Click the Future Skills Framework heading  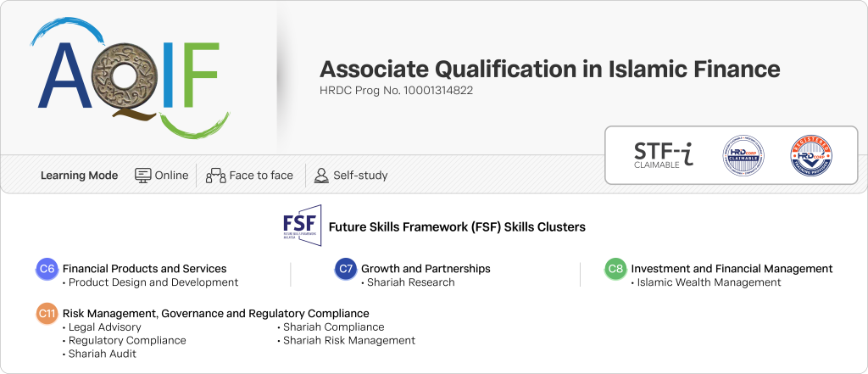[x=457, y=227]
